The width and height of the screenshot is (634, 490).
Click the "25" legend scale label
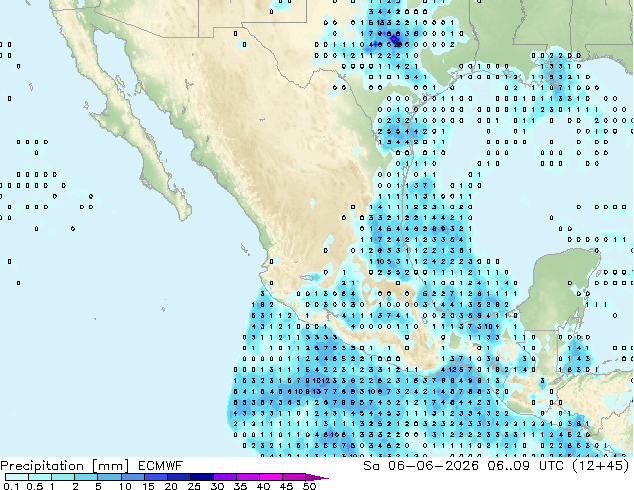(194, 486)
